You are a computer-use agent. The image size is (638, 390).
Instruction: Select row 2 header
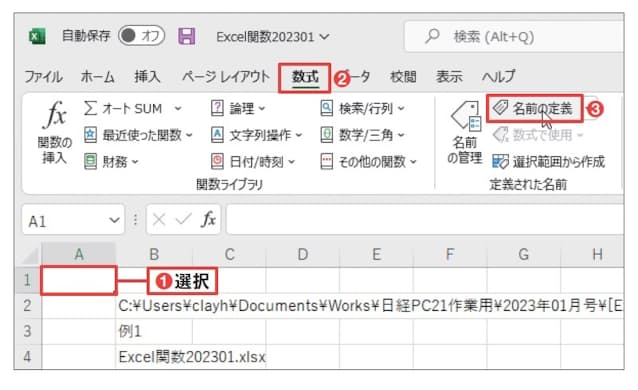28,306
